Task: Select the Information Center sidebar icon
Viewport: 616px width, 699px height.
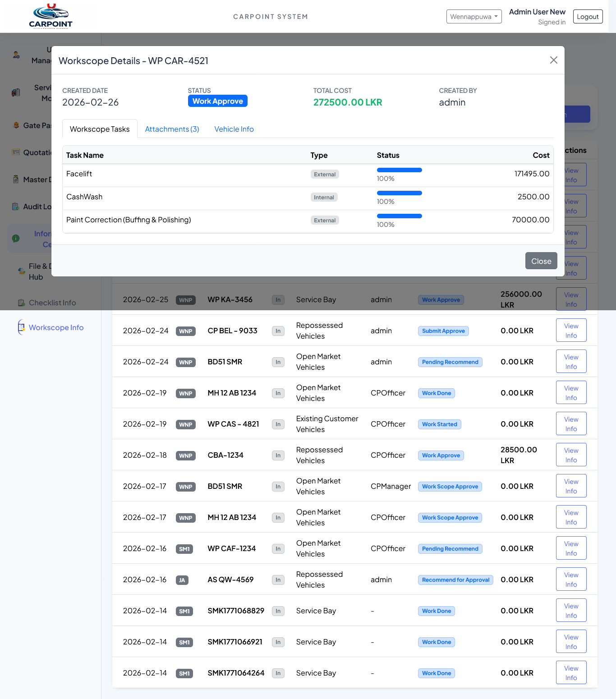Action: tap(16, 239)
